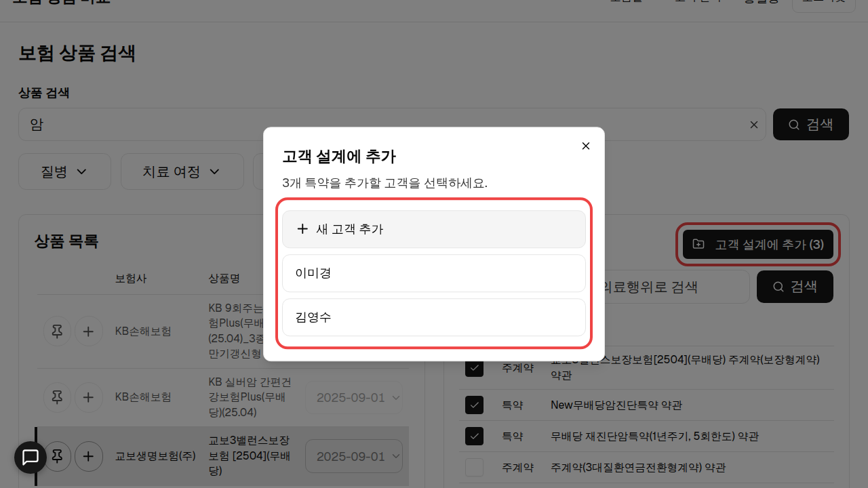Click the 주계약(3대질환연금전환형계약) 약관 text
Viewport: 868px width, 488px height.
coord(638,468)
